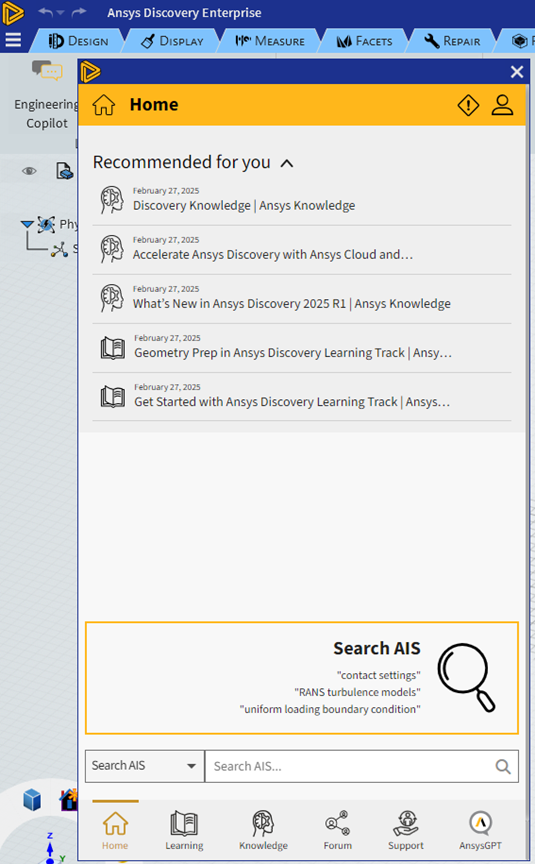This screenshot has width=535, height=864.
Task: Redo action with the redo arrow
Action: 79,12
